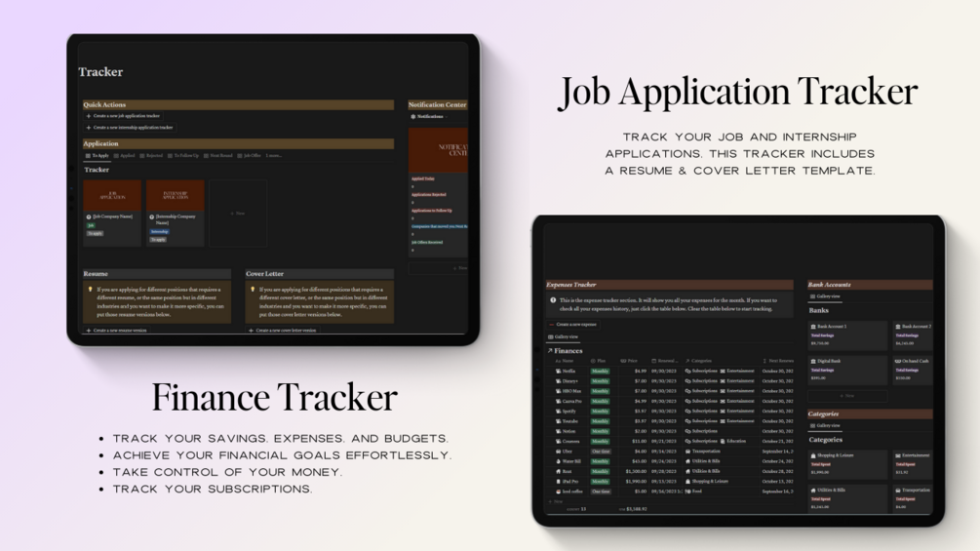Open the Job Application card thumbnail
This screenshot has height=551, width=980.
(x=112, y=196)
